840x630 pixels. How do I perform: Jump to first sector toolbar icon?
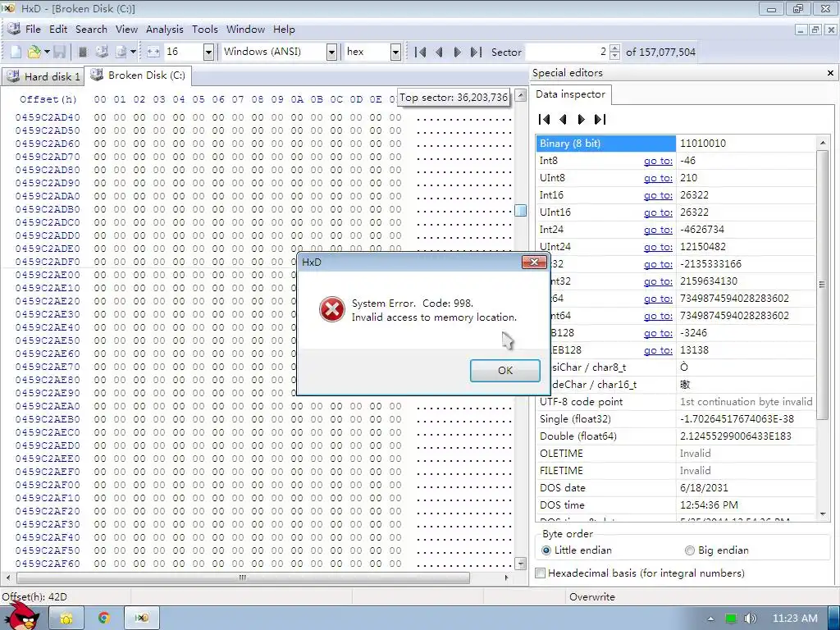click(421, 52)
